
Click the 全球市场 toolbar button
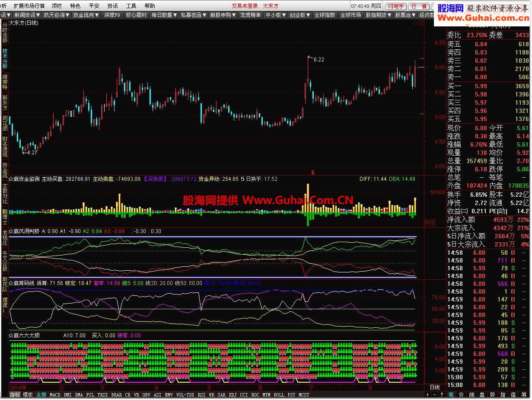pos(350,15)
